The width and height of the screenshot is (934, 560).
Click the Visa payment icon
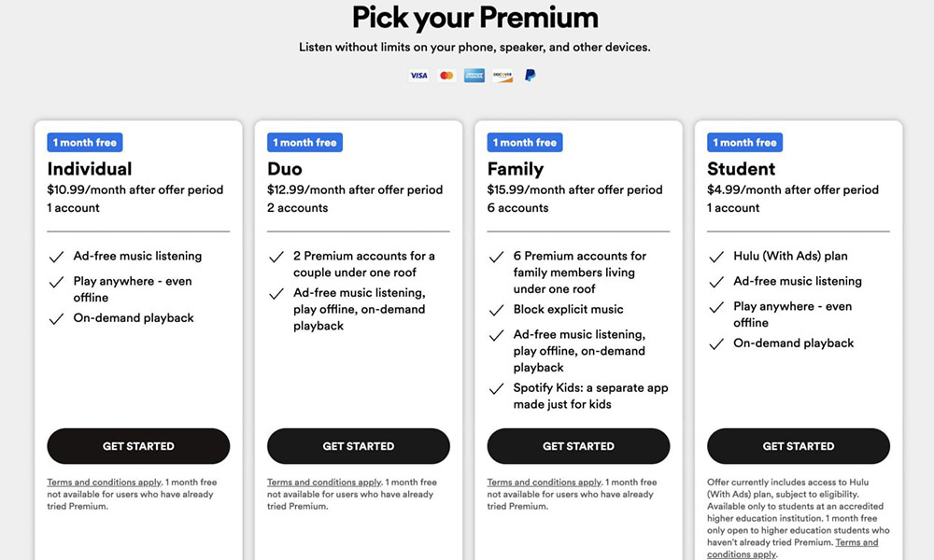click(x=418, y=76)
